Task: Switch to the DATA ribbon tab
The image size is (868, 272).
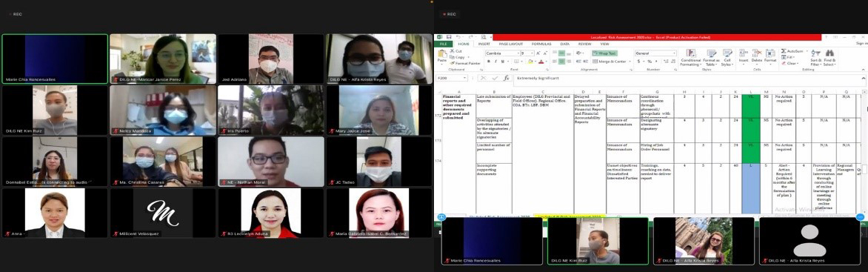Action: click(x=564, y=44)
